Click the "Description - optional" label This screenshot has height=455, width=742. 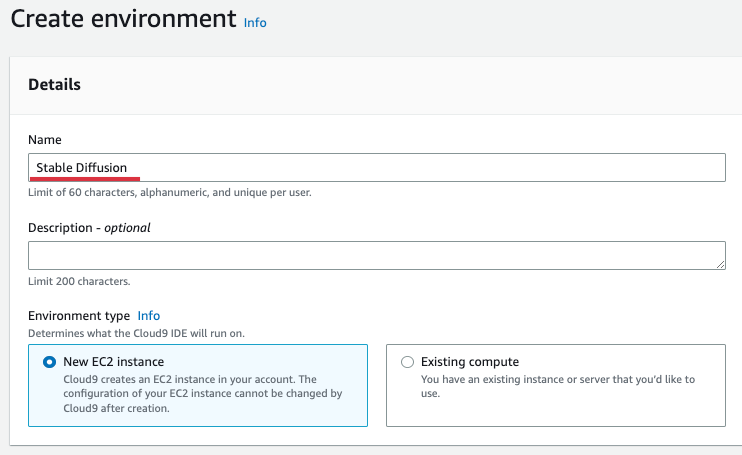point(89,227)
